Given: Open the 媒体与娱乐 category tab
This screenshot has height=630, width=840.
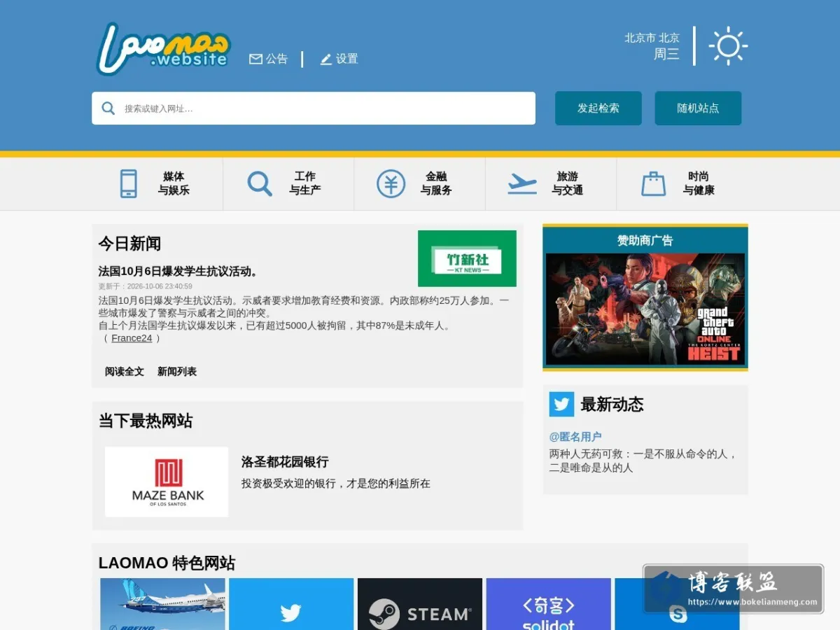Looking at the screenshot, I should [157, 183].
